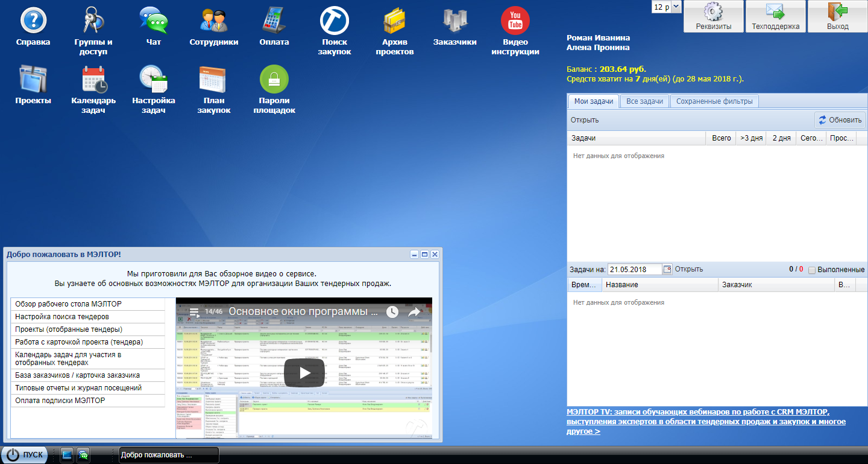
Task: Select Работа с карточкой проекта video
Action: click(x=88, y=342)
